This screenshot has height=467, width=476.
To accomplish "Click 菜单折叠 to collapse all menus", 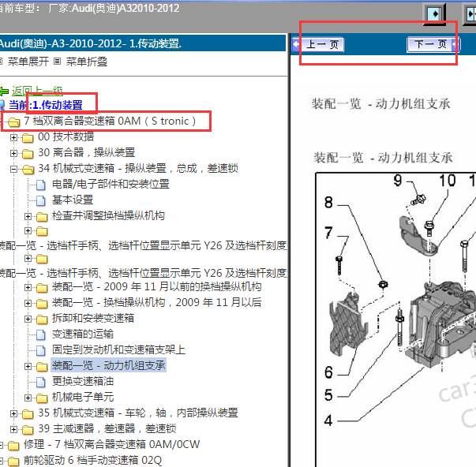I will (87, 62).
